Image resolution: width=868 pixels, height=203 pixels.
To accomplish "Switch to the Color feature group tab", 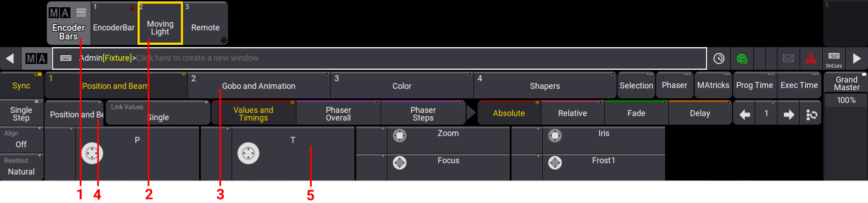I will pos(401,86).
